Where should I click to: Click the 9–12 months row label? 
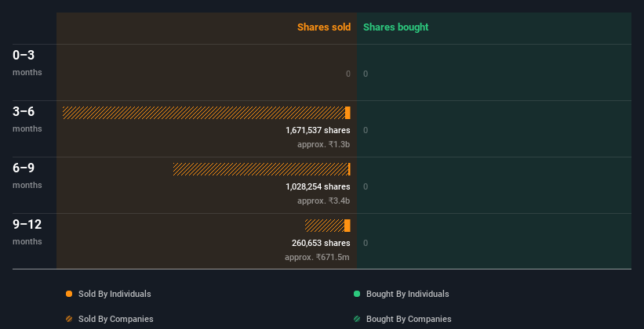pos(27,232)
